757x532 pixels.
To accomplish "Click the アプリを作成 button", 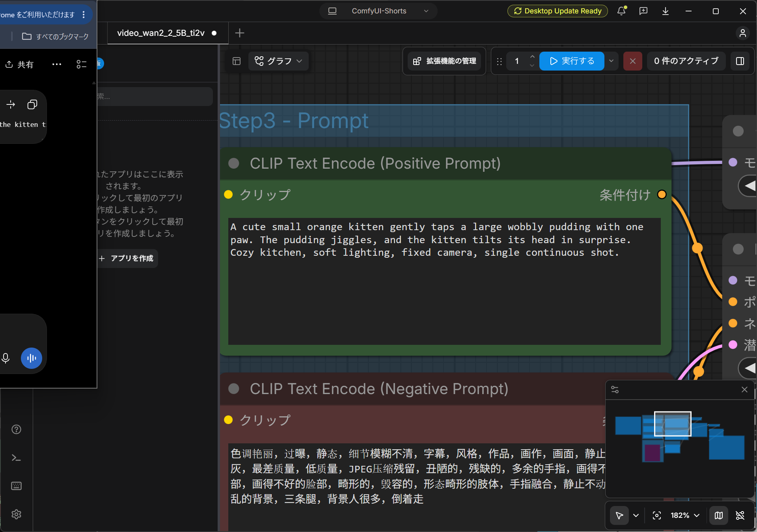I will pyautogui.click(x=127, y=259).
